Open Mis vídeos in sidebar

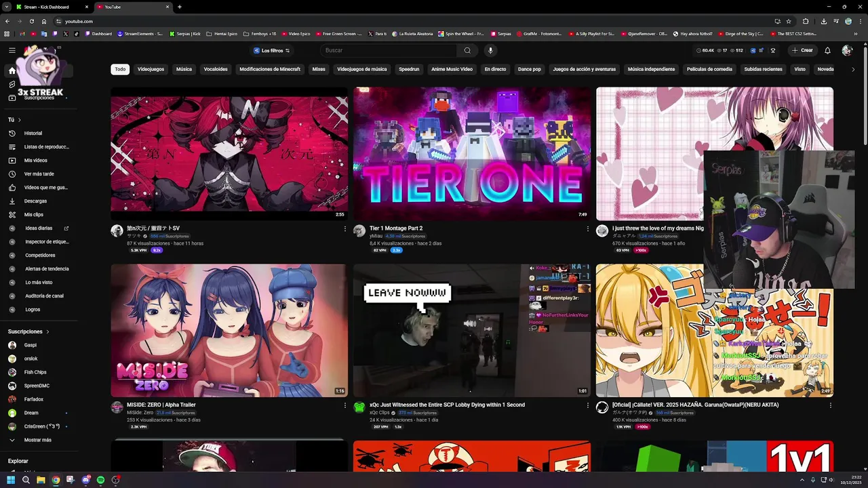click(37, 161)
